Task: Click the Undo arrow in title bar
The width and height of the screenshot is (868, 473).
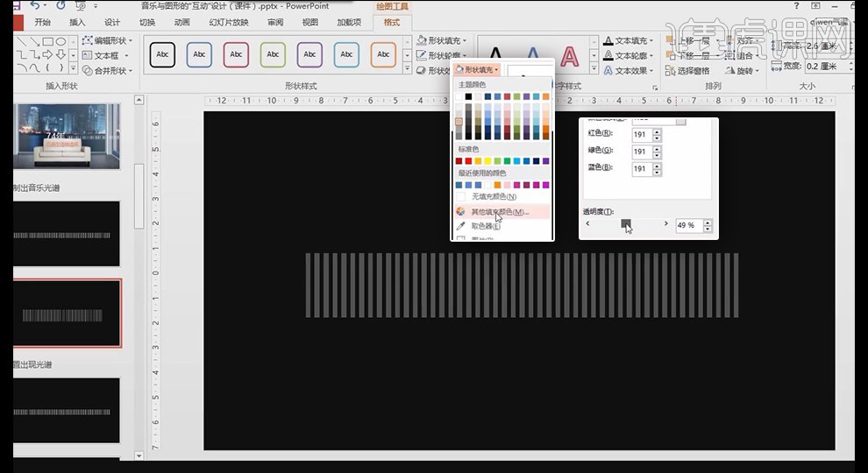Action: (x=35, y=6)
